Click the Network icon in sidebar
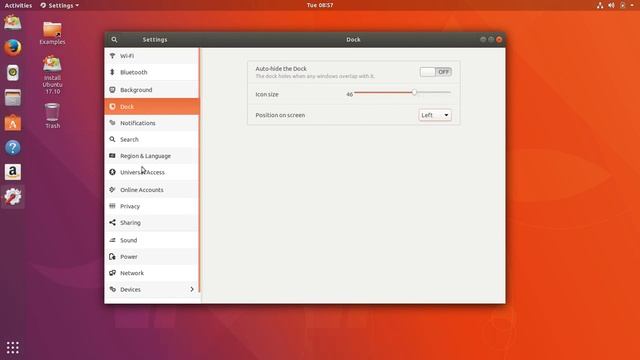 [112, 273]
